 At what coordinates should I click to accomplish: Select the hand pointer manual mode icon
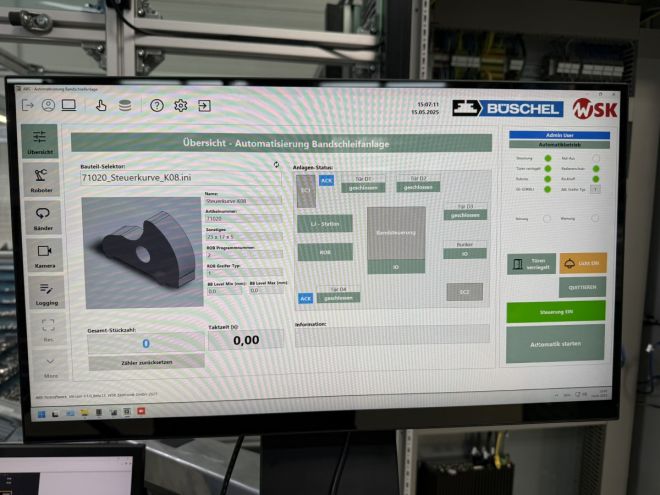(101, 105)
